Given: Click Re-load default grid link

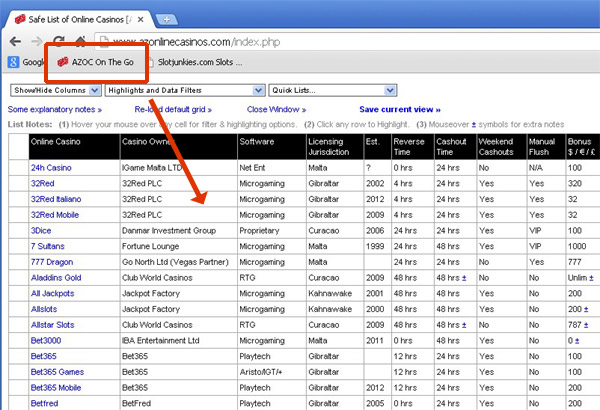Looking at the screenshot, I should click(173, 109).
